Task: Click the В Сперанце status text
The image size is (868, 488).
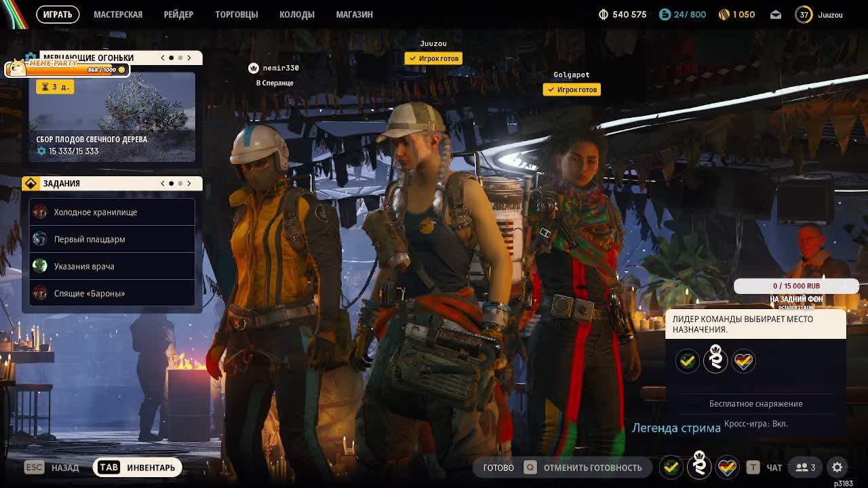Action: click(x=275, y=83)
